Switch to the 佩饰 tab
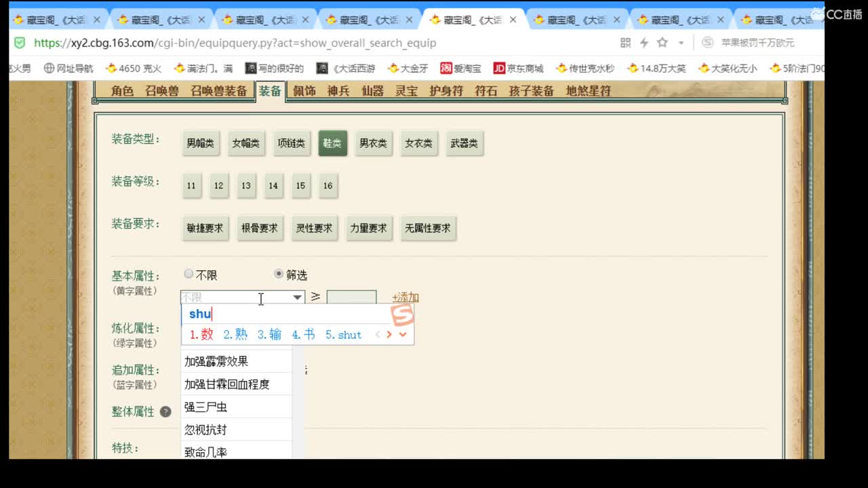 coord(304,90)
